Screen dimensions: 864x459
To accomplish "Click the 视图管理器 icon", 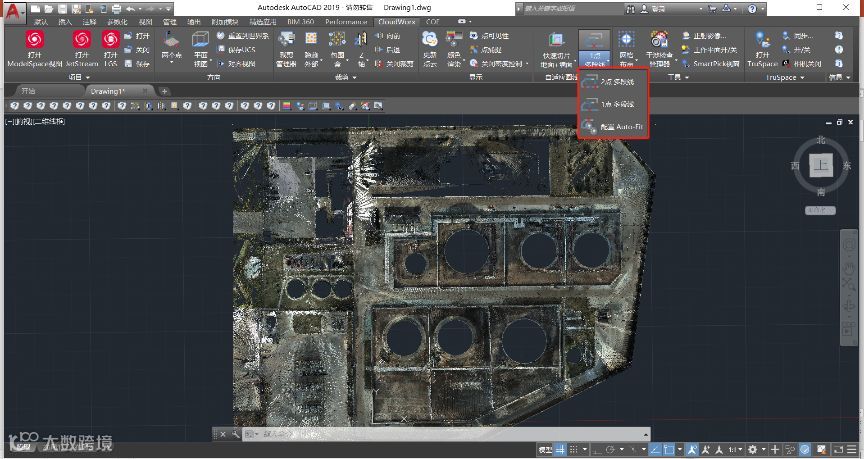I will [x=286, y=42].
